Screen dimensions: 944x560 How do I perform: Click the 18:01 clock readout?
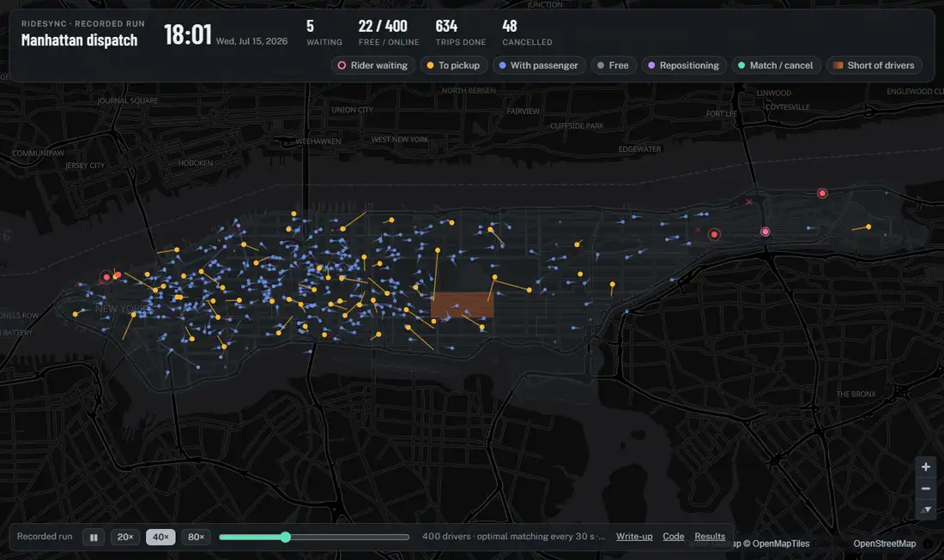[x=188, y=35]
